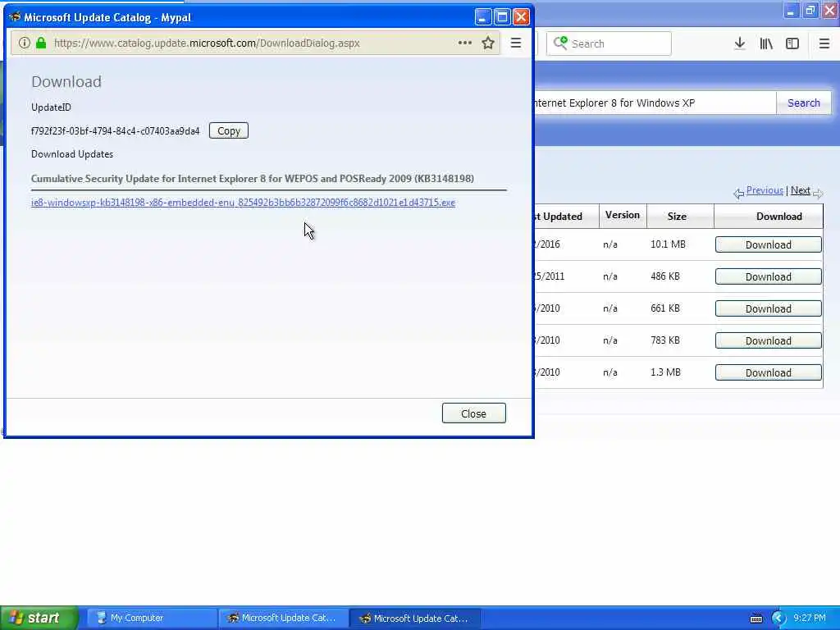Go to the Previous results page
Image resolution: width=840 pixels, height=630 pixels.
coord(765,190)
